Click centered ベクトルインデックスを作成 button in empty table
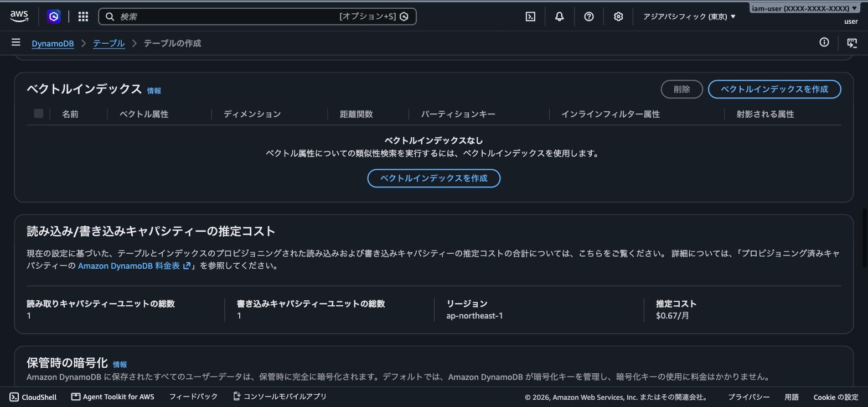The image size is (868, 407). pyautogui.click(x=434, y=178)
